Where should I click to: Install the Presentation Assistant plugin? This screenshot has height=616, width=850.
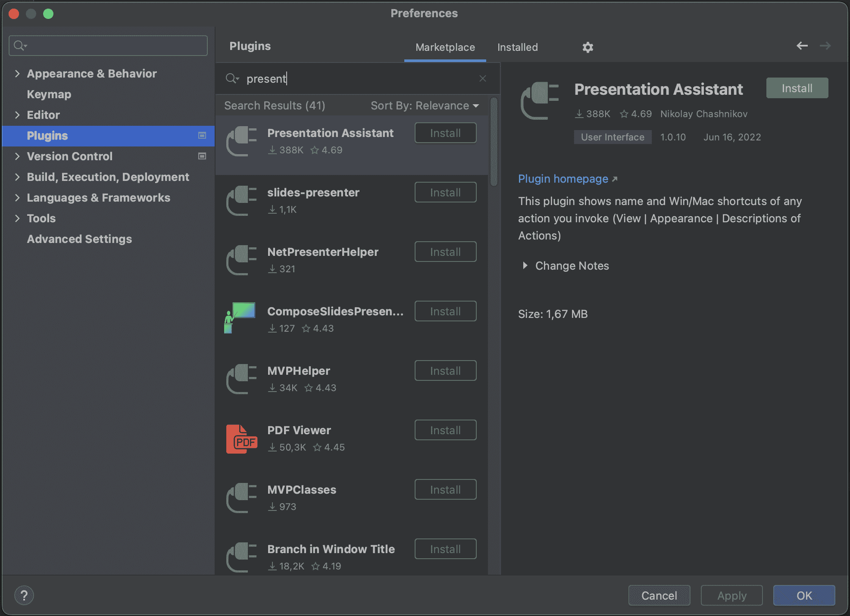[x=797, y=88]
